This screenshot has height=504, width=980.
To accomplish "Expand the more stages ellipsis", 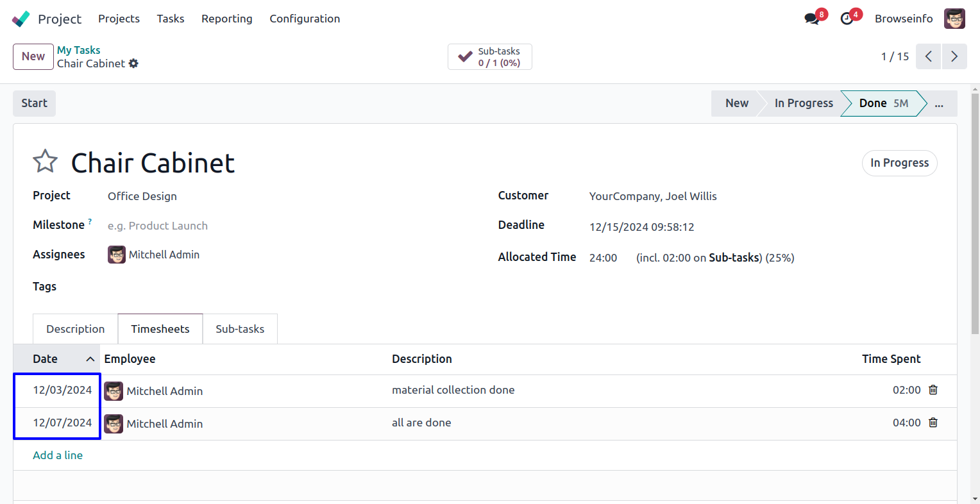I will (x=939, y=103).
